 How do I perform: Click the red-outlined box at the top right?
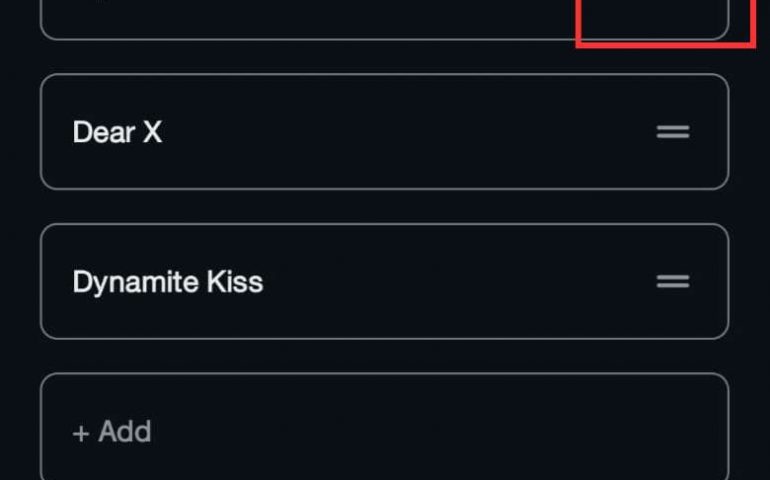[x=665, y=22]
